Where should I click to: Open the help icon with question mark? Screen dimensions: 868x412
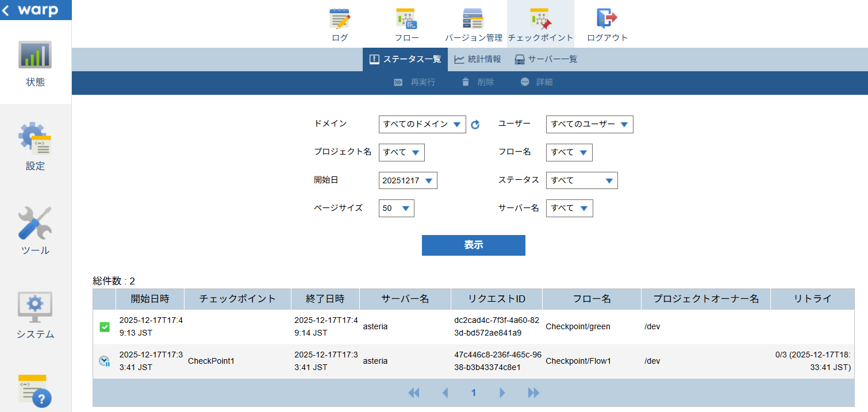(35, 391)
